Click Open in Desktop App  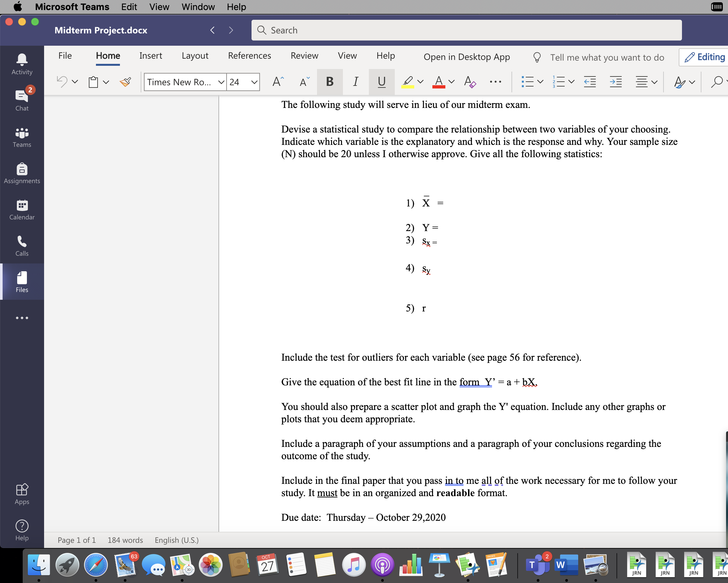[x=467, y=57]
